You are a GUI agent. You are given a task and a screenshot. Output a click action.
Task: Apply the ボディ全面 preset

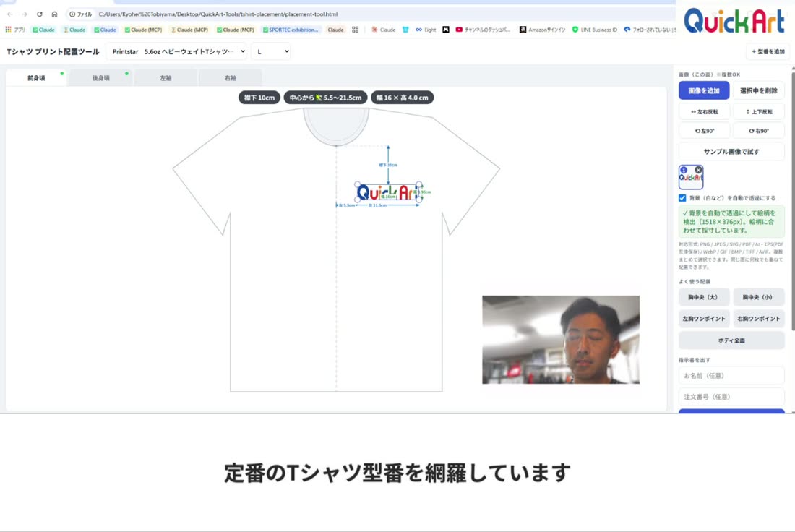click(x=731, y=340)
